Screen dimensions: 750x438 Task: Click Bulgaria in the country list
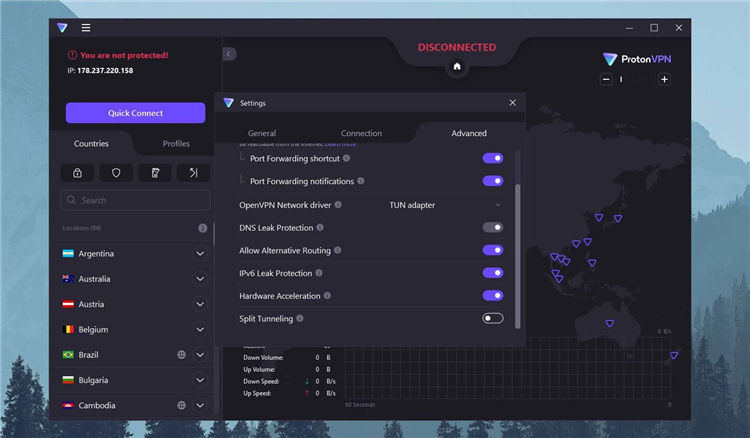click(x=93, y=380)
